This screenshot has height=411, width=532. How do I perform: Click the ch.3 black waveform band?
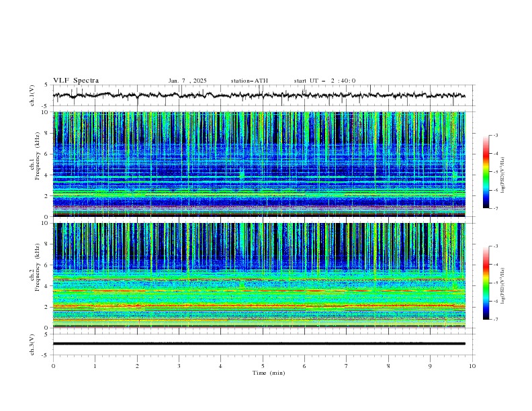[259, 344]
